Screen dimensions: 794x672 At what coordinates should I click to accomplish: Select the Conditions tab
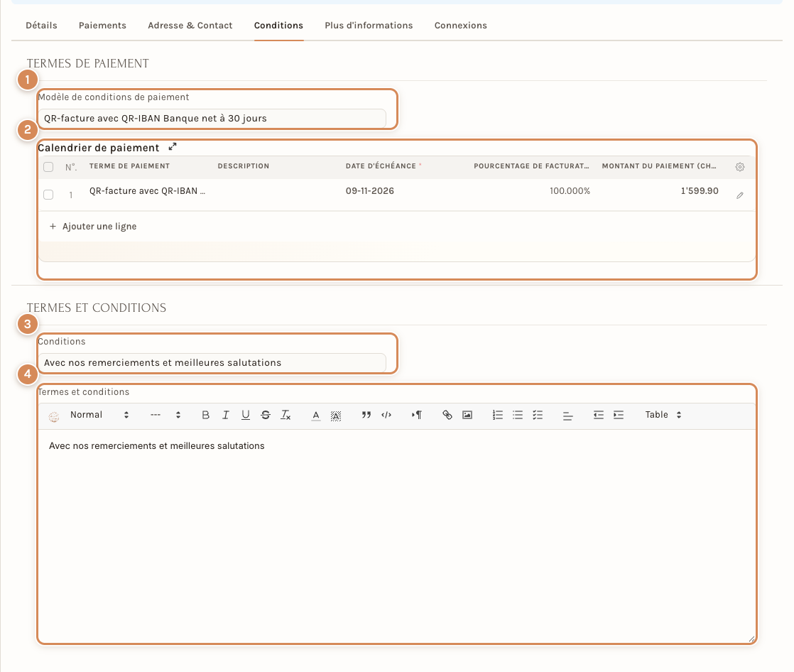tap(278, 26)
